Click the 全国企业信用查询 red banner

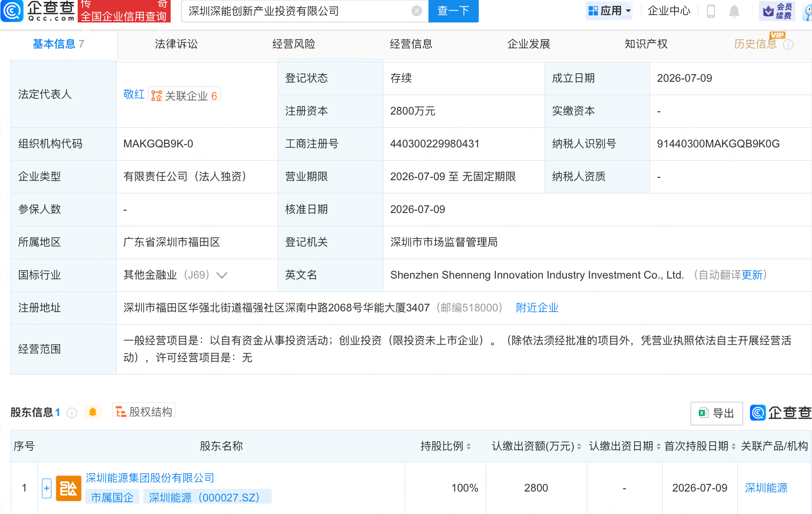tap(124, 11)
